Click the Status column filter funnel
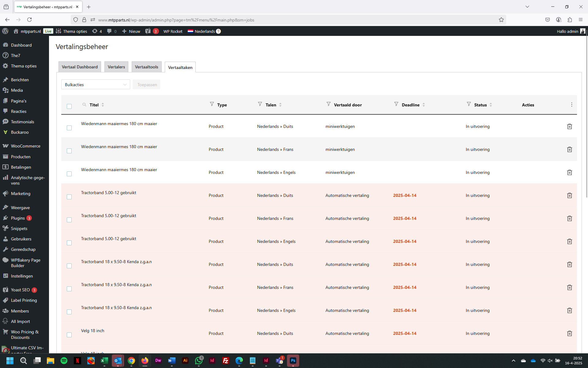The height and width of the screenshot is (368, 588). point(469,104)
